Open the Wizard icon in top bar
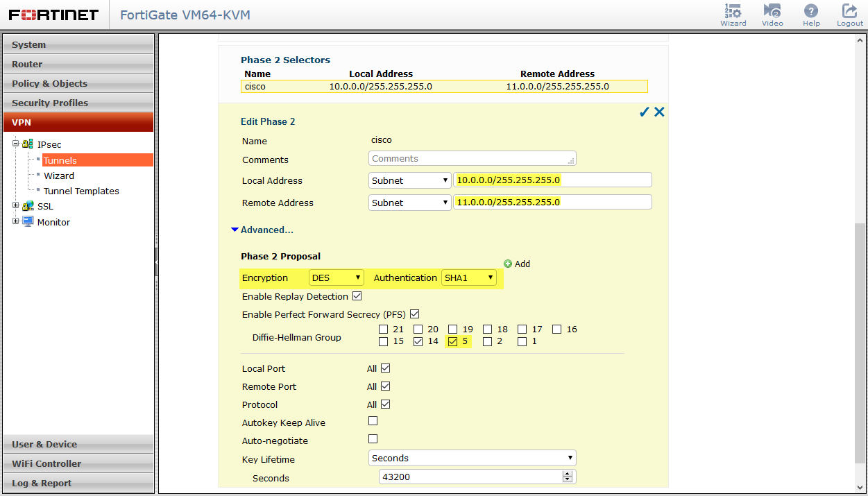Viewport: 868px width, 496px height. [733, 15]
